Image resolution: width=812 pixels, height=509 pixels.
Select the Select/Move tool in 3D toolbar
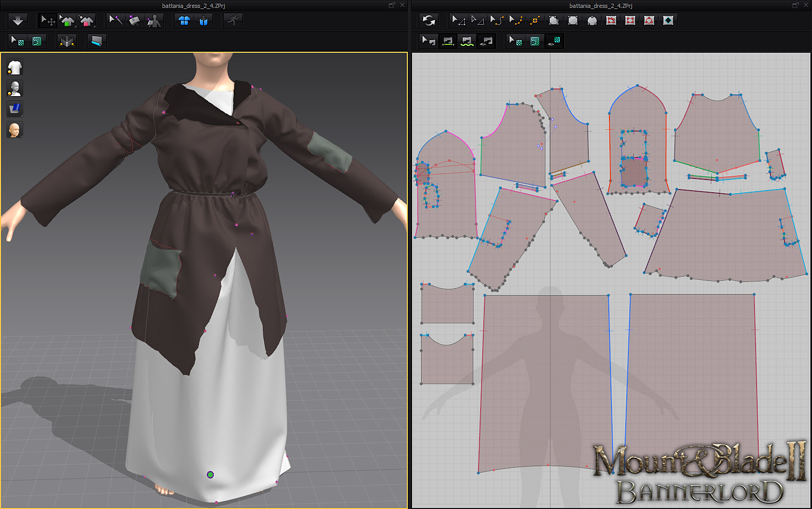point(48,21)
